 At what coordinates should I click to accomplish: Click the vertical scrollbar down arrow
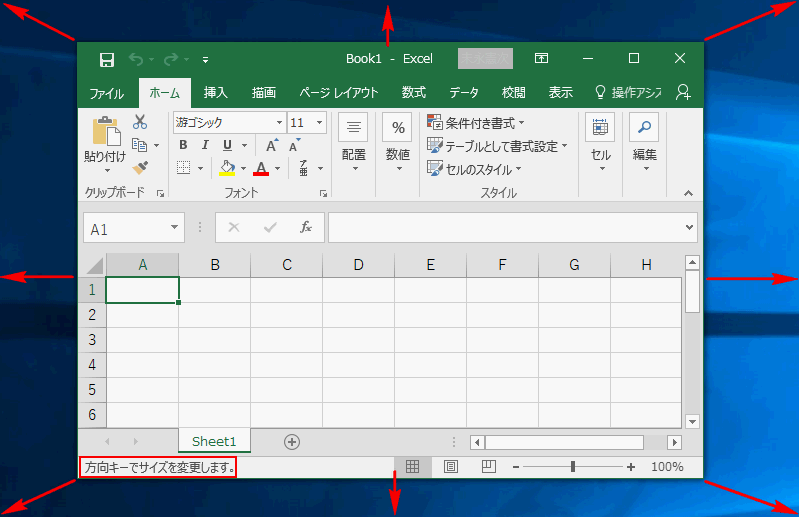pos(692,421)
